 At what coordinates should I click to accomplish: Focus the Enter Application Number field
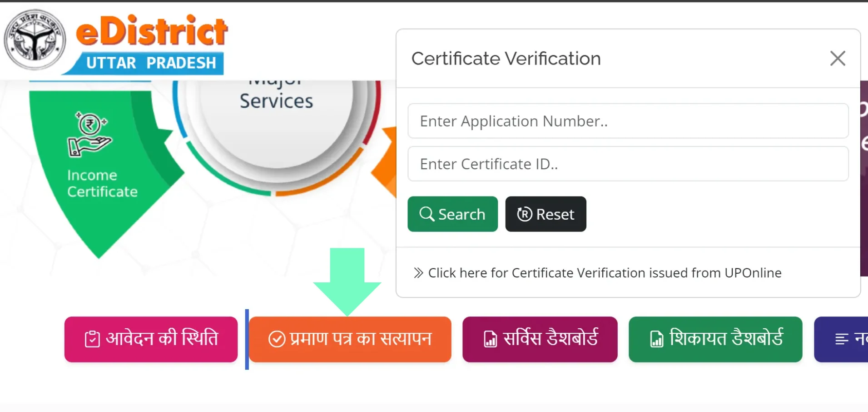tap(628, 121)
